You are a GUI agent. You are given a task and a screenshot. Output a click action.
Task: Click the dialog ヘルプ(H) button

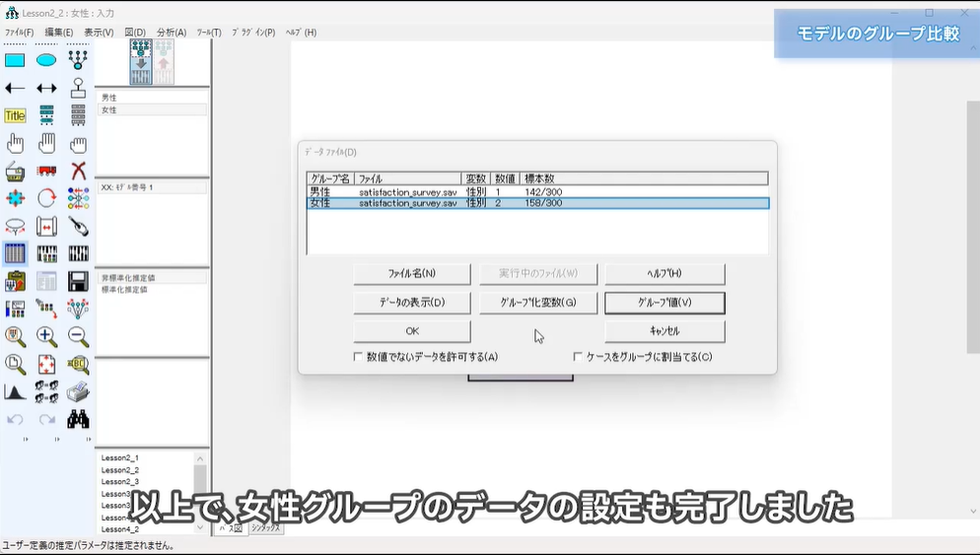(x=665, y=274)
